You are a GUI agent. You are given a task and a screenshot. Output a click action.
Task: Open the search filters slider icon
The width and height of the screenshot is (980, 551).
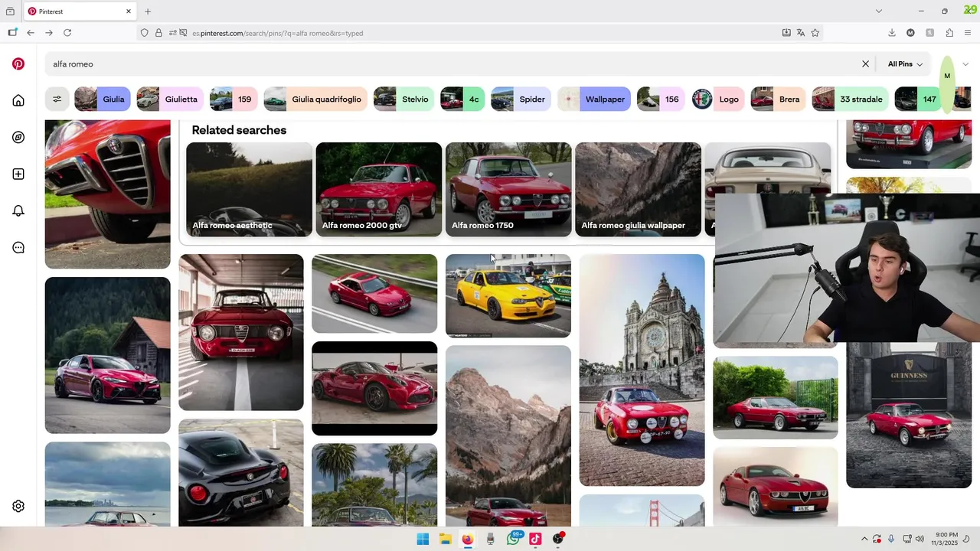57,99
